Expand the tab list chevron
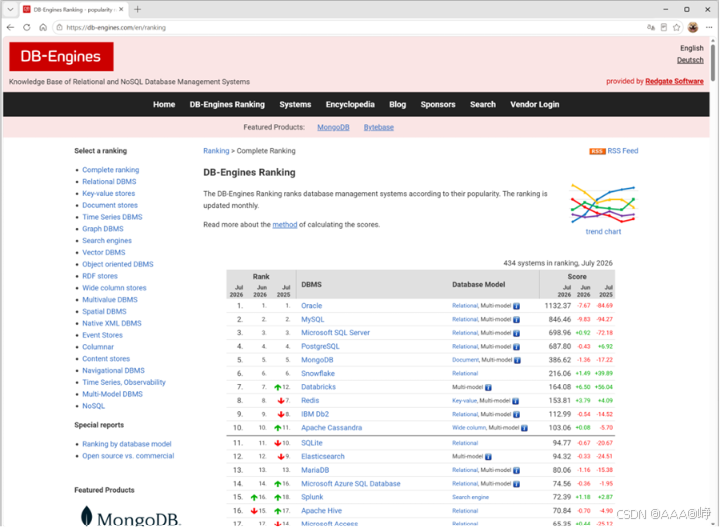720x527 pixels. pyautogui.click(x=10, y=9)
